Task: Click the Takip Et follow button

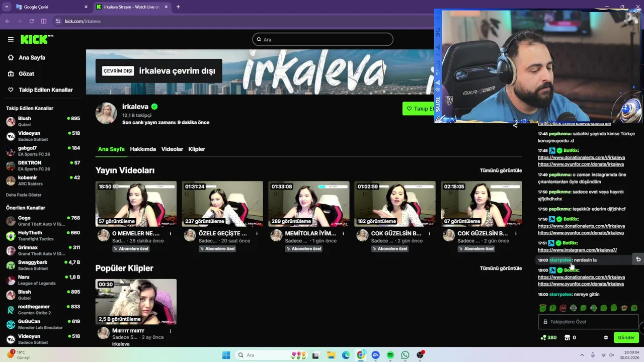Action: (419, 109)
